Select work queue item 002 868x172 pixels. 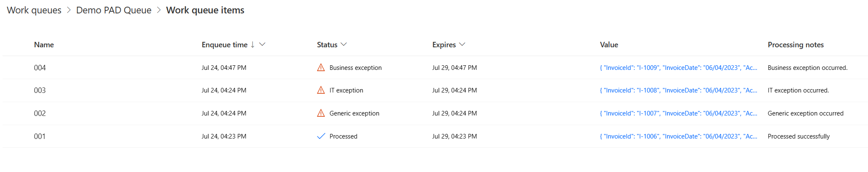click(x=40, y=113)
